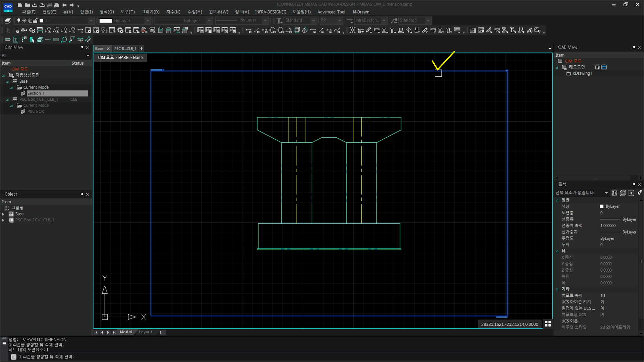
Task: Click the rotate tool icon
Action: (x=64, y=40)
